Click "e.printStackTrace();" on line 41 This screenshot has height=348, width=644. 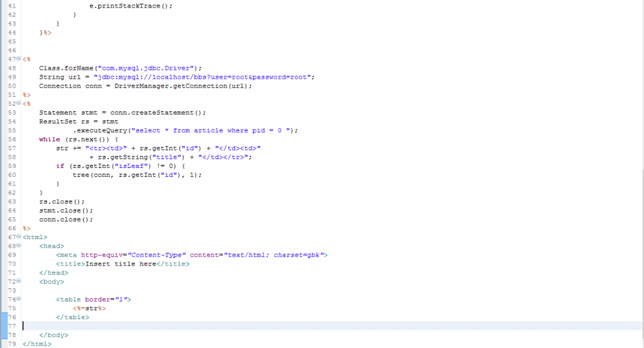click(131, 6)
